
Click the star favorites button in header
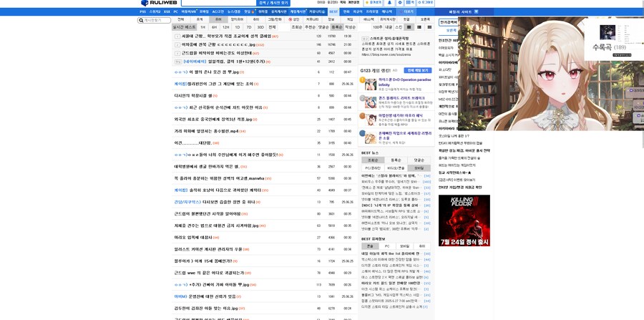[x=373, y=3]
